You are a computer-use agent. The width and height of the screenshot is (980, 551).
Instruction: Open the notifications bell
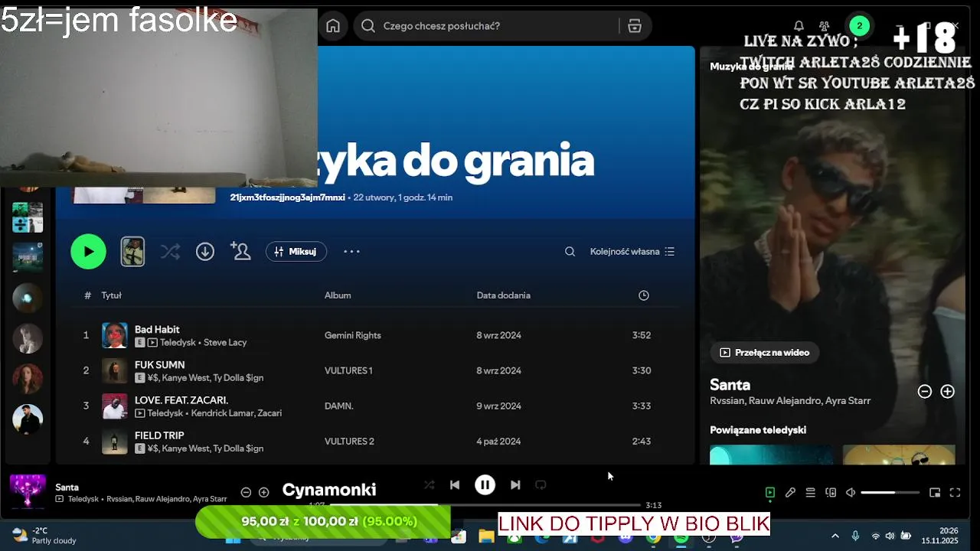pyautogui.click(x=799, y=26)
